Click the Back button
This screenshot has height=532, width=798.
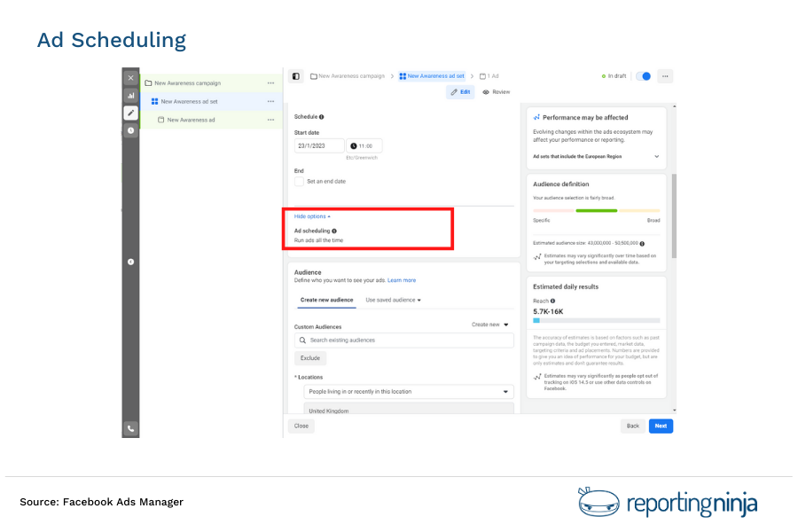point(633,426)
